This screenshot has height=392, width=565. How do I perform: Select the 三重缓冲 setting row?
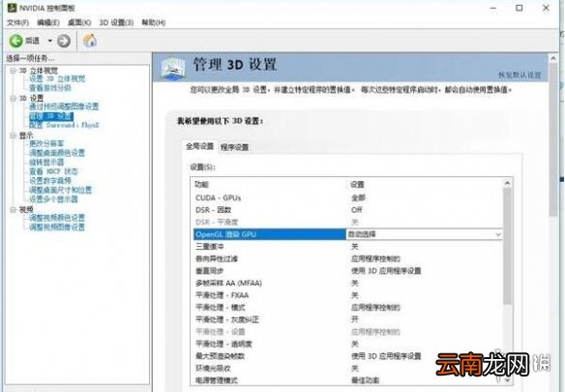(x=347, y=247)
